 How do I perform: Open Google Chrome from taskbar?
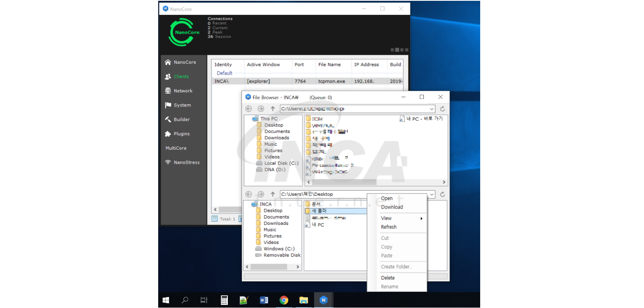(x=284, y=300)
